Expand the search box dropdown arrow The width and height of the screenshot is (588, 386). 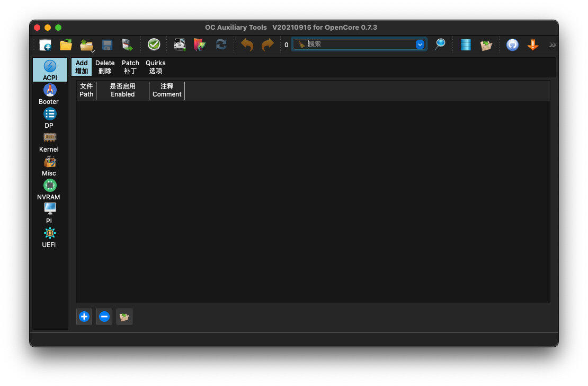420,45
